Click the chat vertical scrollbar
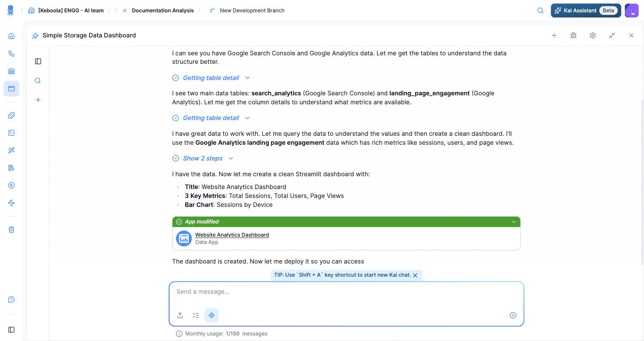The height and width of the screenshot is (341, 644). pos(642,183)
